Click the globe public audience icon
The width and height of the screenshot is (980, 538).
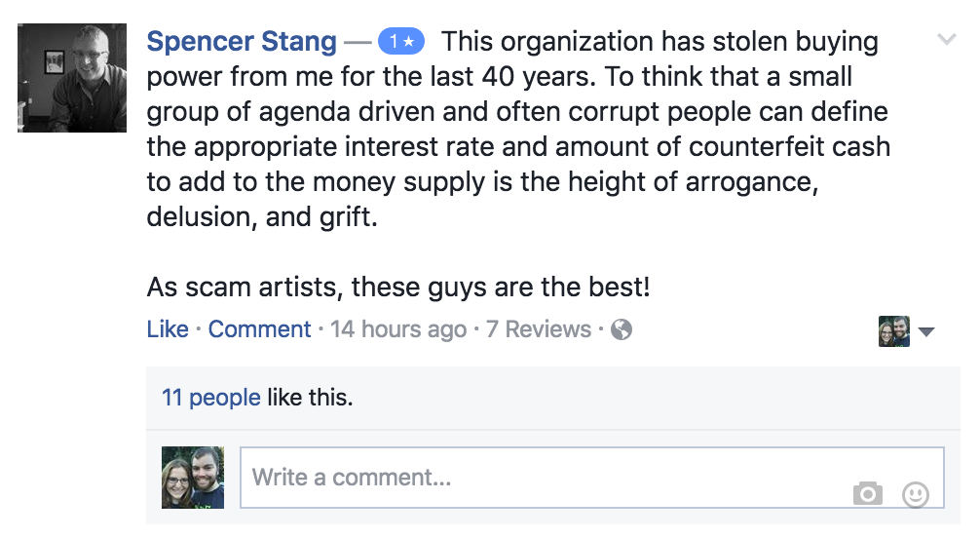pyautogui.click(x=622, y=329)
